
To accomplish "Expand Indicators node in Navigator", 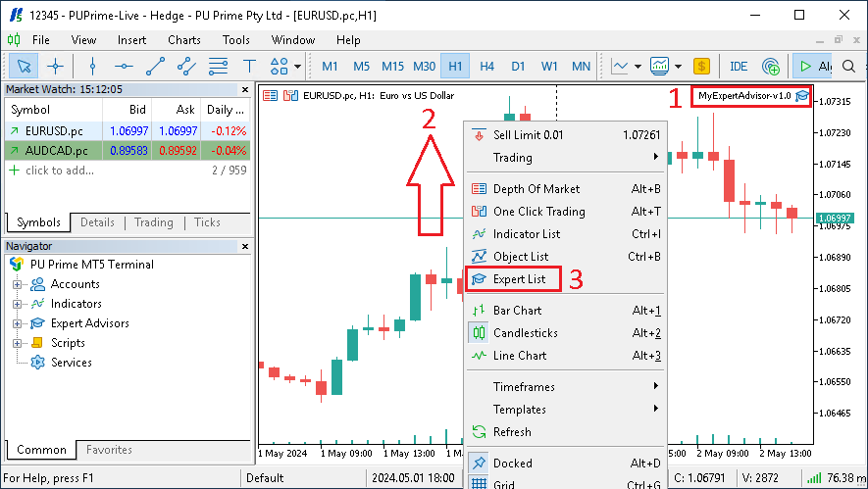I will tap(17, 304).
